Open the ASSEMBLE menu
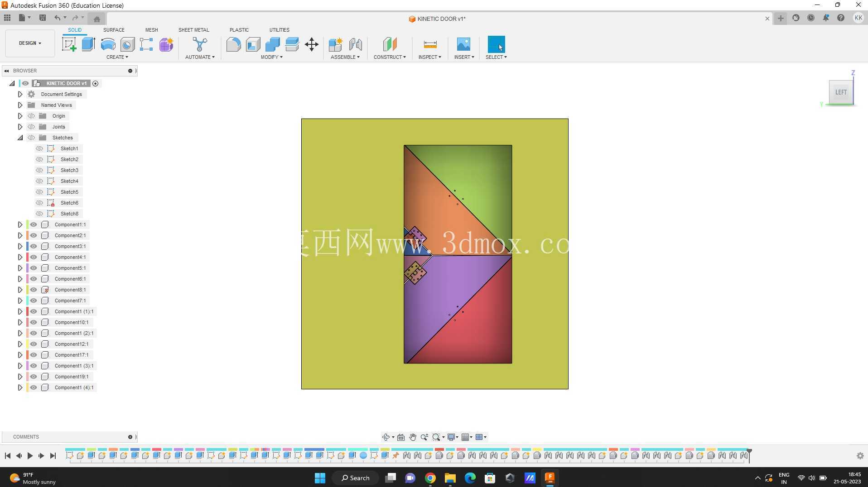 coord(345,57)
